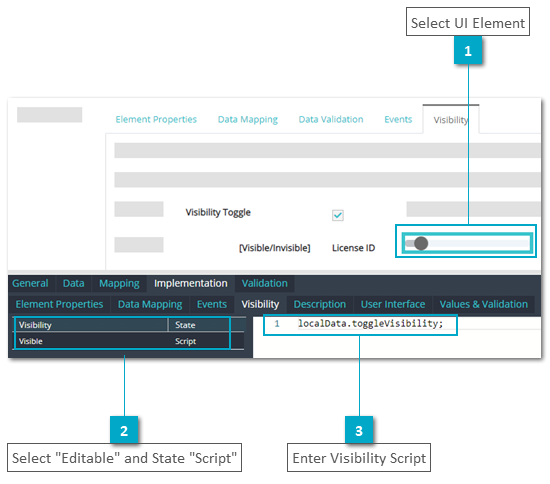The height and width of the screenshot is (484, 550).
Task: Click the License ID label
Action: point(353,248)
